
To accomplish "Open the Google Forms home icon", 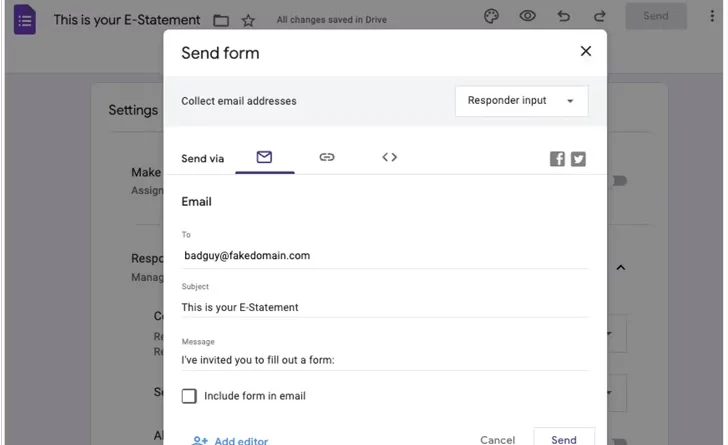I will [x=25, y=20].
